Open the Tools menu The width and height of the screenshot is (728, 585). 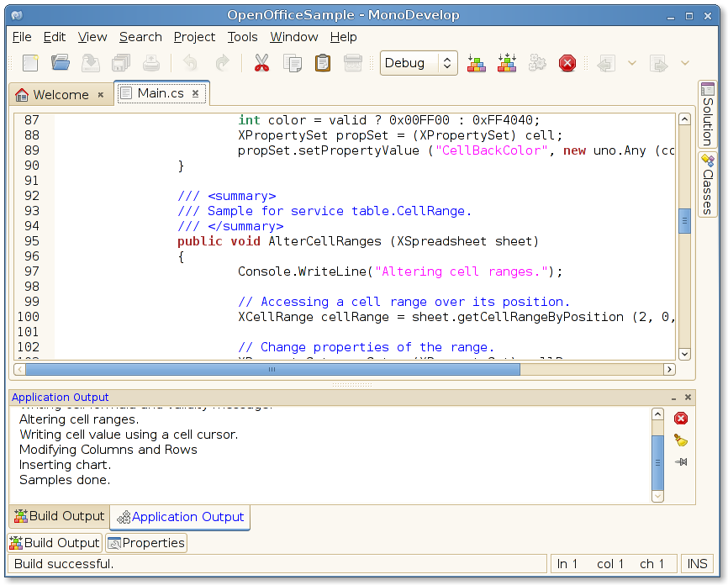pyautogui.click(x=242, y=37)
